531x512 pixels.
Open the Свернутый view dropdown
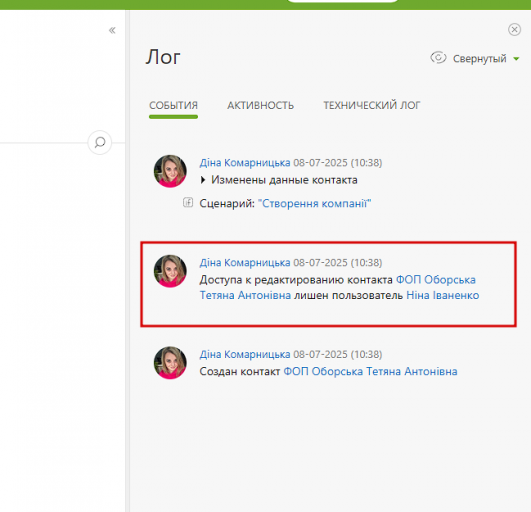[x=486, y=59]
